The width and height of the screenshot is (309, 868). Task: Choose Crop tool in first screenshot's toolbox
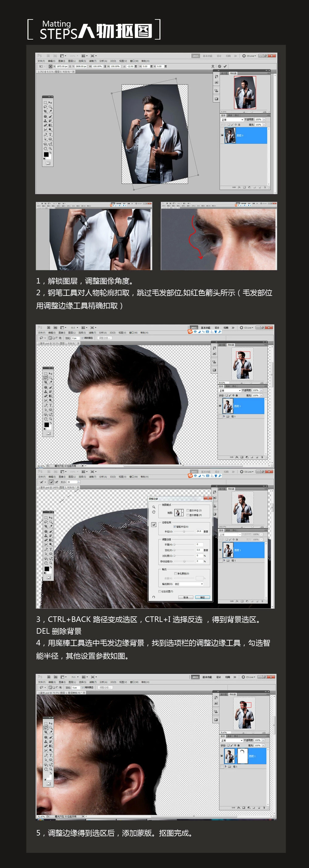tap(45, 111)
